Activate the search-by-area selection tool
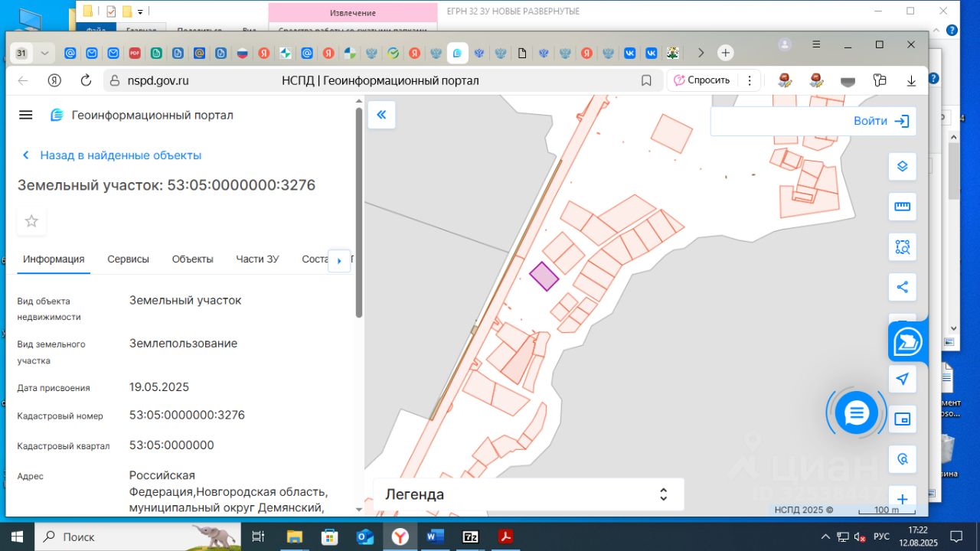Viewport: 980px width, 551px height. (902, 247)
